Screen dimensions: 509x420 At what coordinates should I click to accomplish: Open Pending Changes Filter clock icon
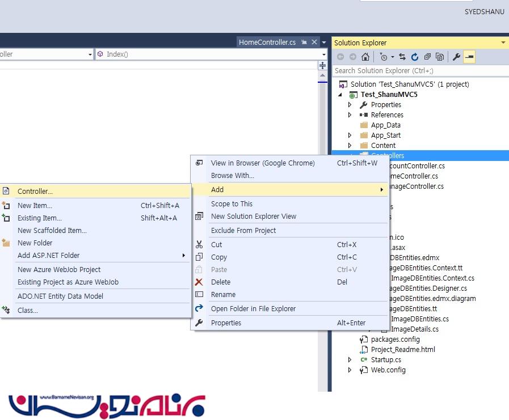pos(384,57)
